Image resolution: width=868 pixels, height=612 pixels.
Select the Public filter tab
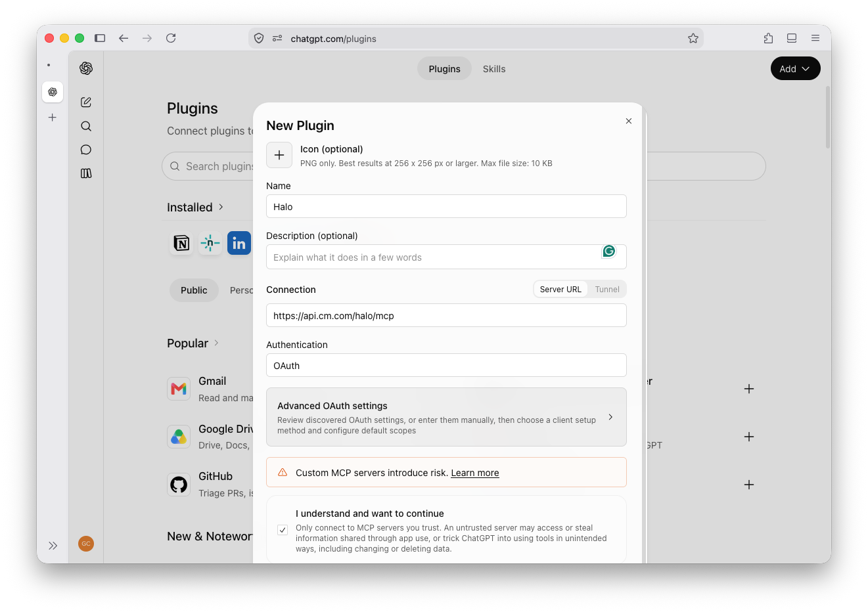[x=194, y=290]
